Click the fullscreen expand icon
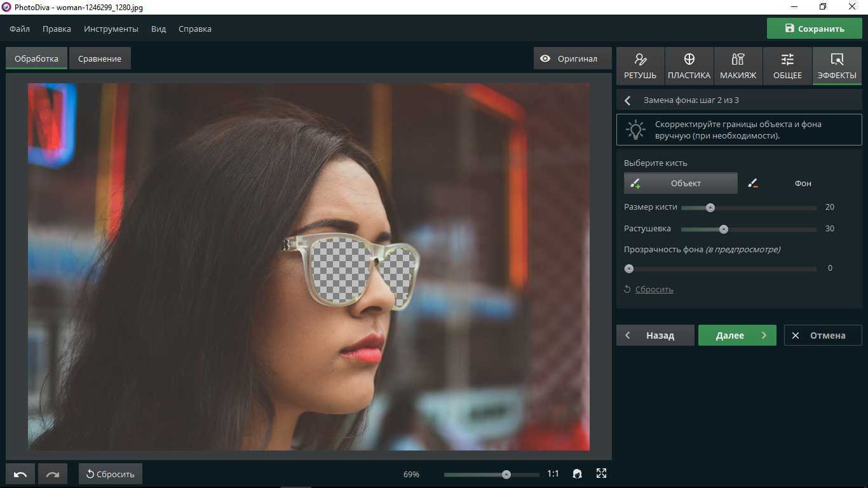Viewport: 868px width, 488px height. pos(601,473)
